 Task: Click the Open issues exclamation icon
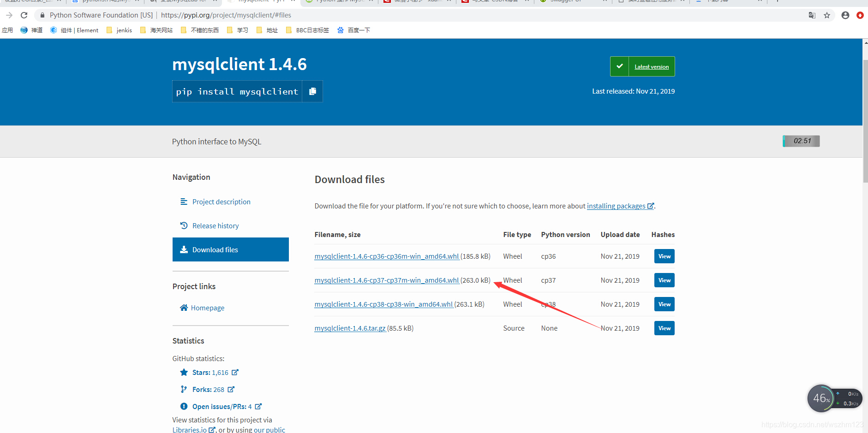coord(184,406)
